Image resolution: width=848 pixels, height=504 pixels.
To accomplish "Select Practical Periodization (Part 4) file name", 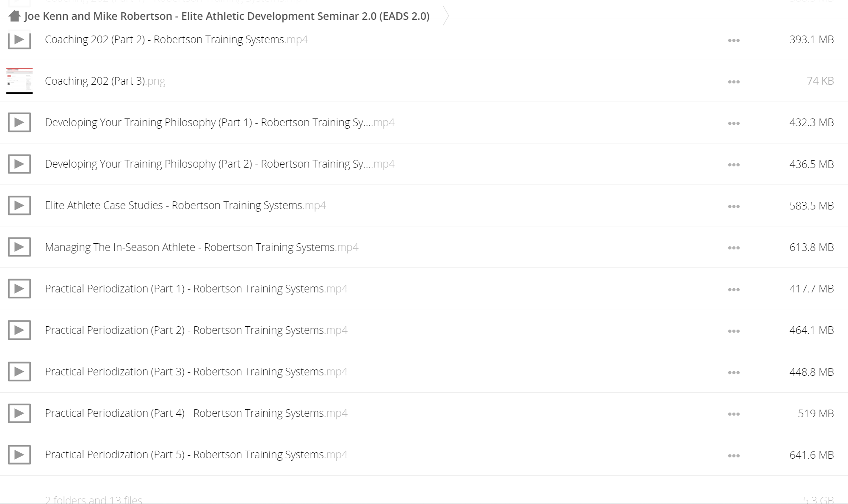I will tap(196, 413).
